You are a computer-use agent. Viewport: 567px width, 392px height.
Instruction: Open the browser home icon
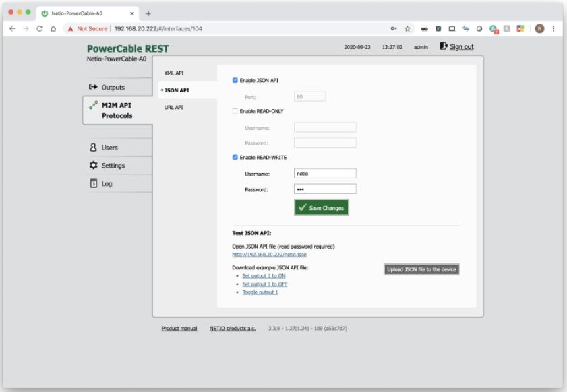pyautogui.click(x=53, y=28)
